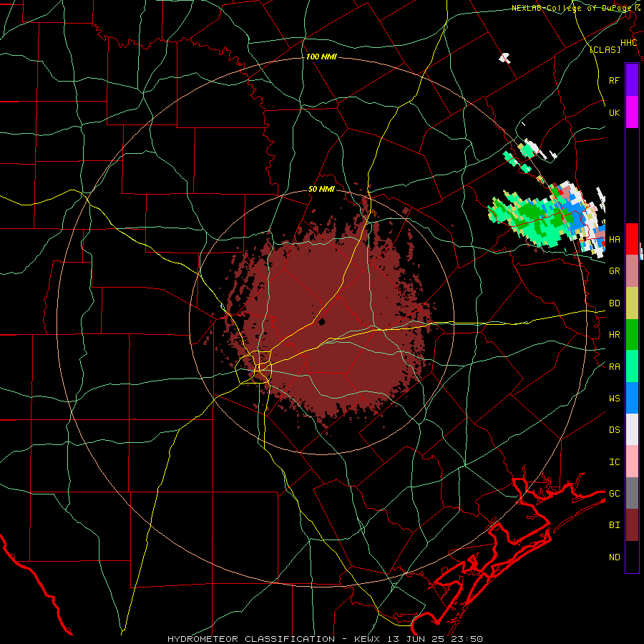Pick the light pink IC legend swatch
The image size is (644, 644).
[x=632, y=462]
